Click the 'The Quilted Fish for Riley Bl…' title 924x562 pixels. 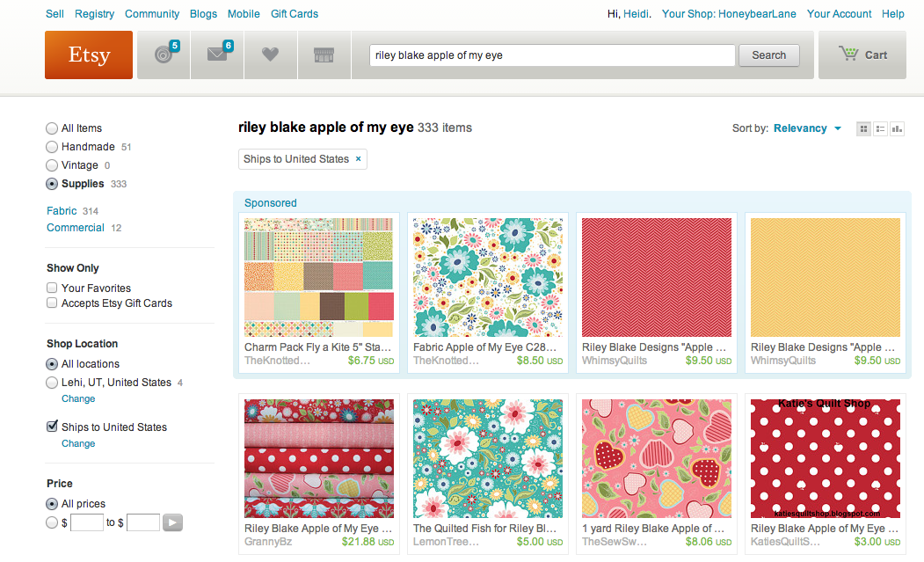484,529
